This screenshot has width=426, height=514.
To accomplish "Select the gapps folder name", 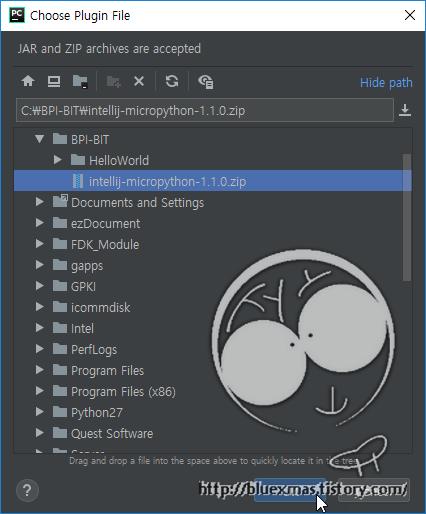I will 87,266.
